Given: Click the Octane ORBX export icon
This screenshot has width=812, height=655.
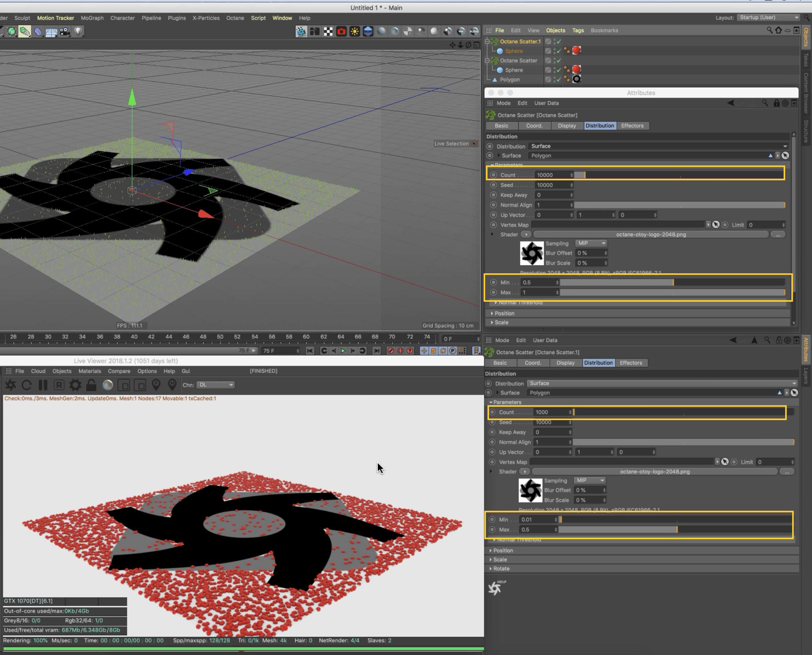Looking at the screenshot, I should [368, 31].
